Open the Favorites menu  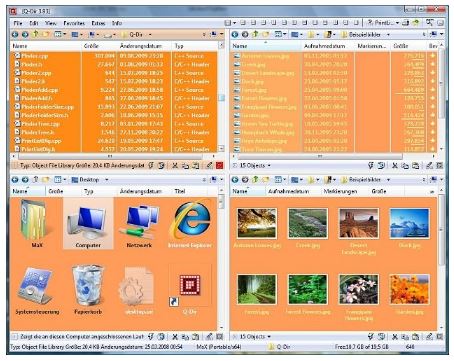click(74, 23)
